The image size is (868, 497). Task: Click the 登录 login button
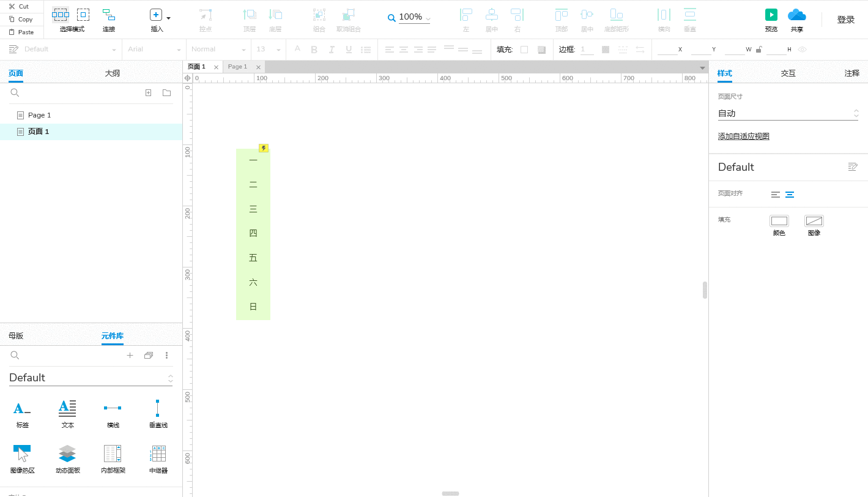(x=846, y=20)
